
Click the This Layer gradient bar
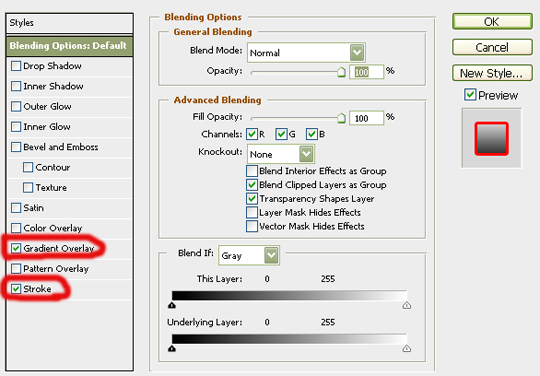click(289, 295)
